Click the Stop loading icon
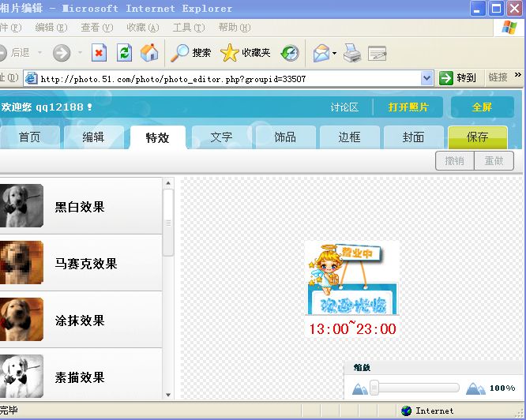This screenshot has width=526, height=420. 99,53
